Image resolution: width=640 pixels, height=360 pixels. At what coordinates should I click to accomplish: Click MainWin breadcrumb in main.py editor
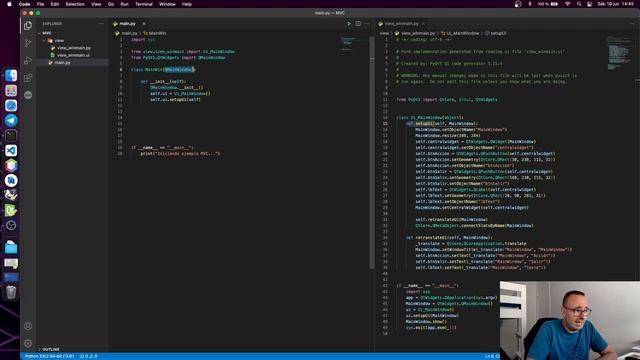155,33
